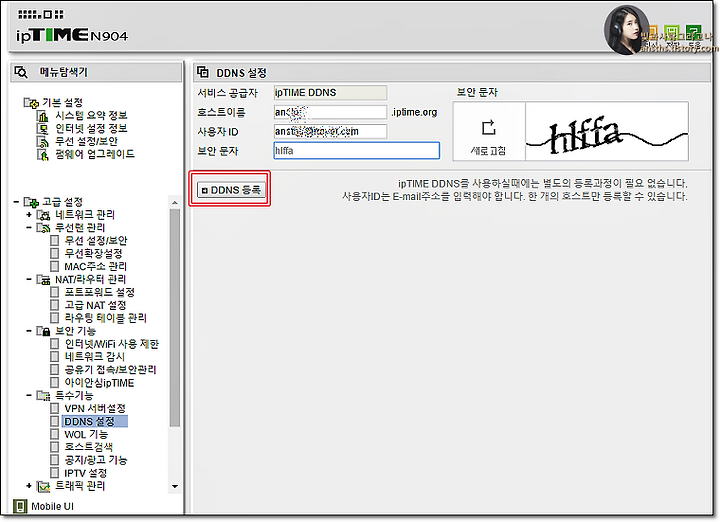Click the Mobile UI phone icon

coord(20,506)
